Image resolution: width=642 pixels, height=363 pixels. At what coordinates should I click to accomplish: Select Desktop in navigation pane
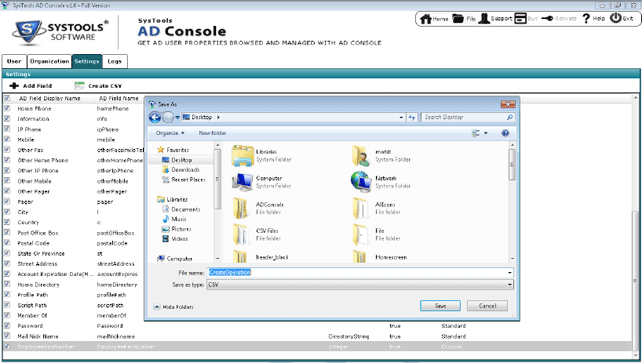point(177,160)
